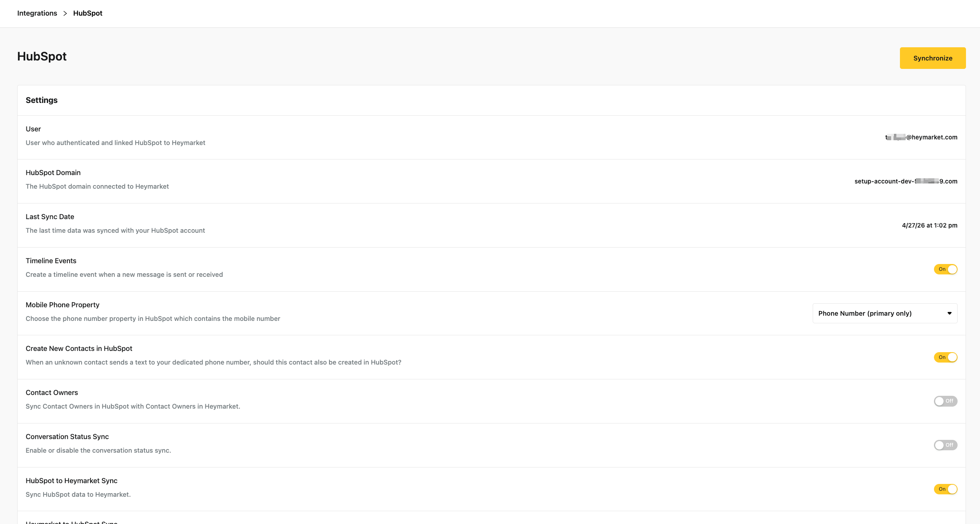Click the HubSpot to Heymarket Sync label
Screen dimensions: 980x524
(72, 481)
